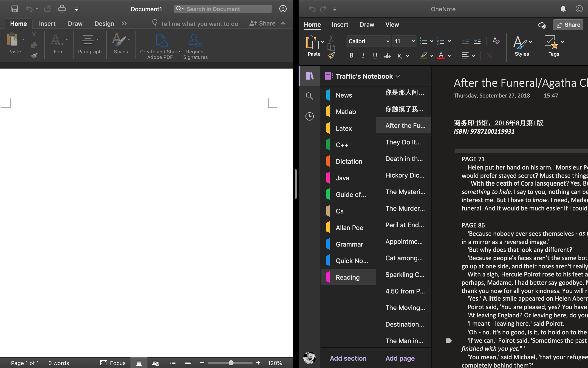Toggle Bold in OneNote
The image size is (588, 368).
click(x=351, y=56)
